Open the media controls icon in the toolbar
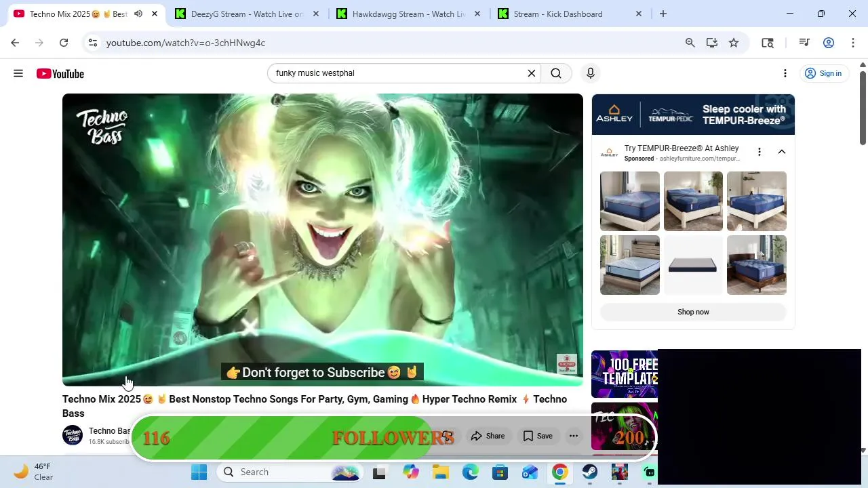Screen dimensions: 868x488 pyautogui.click(x=804, y=43)
